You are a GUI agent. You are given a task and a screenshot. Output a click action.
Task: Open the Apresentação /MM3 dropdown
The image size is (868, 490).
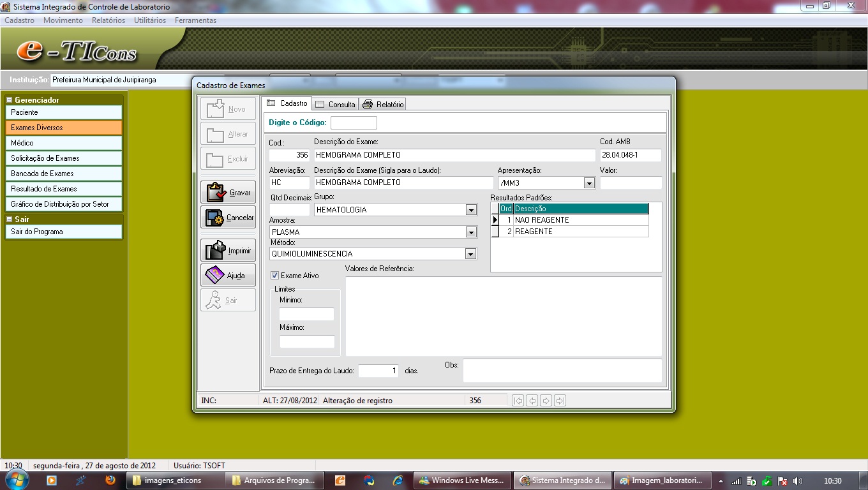[589, 183]
